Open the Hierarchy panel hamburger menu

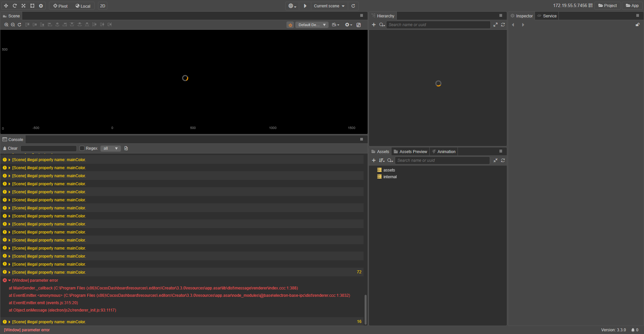click(501, 15)
